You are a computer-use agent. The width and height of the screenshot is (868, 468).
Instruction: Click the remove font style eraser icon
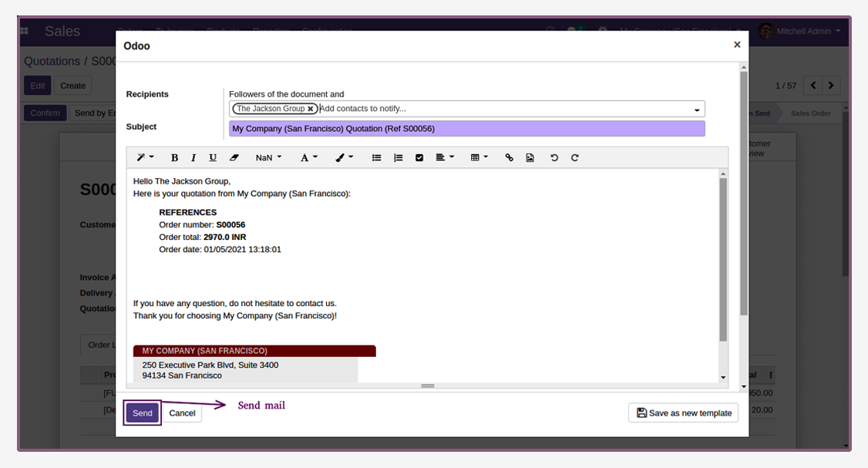click(x=234, y=158)
